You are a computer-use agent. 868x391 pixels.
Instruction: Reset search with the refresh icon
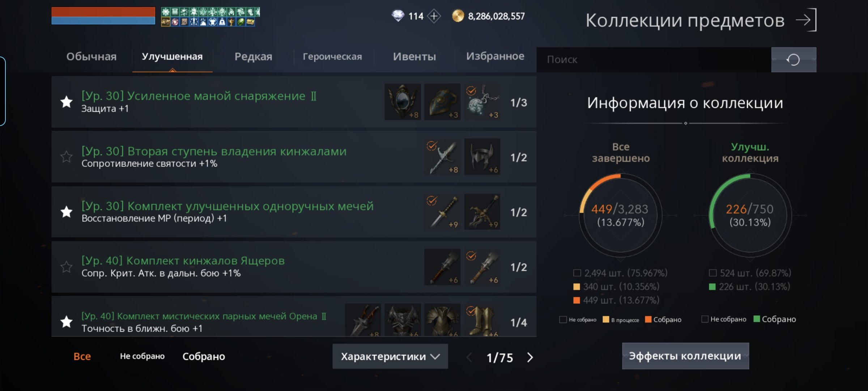(x=793, y=59)
